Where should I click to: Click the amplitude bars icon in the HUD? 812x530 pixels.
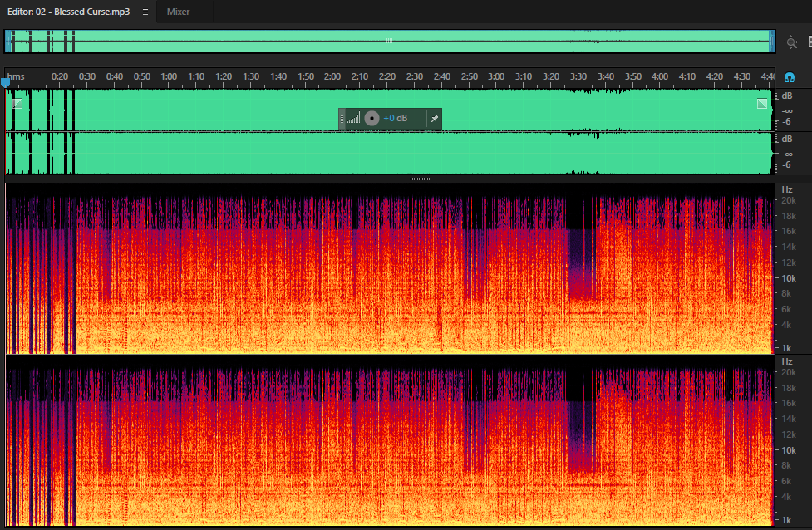pyautogui.click(x=354, y=119)
